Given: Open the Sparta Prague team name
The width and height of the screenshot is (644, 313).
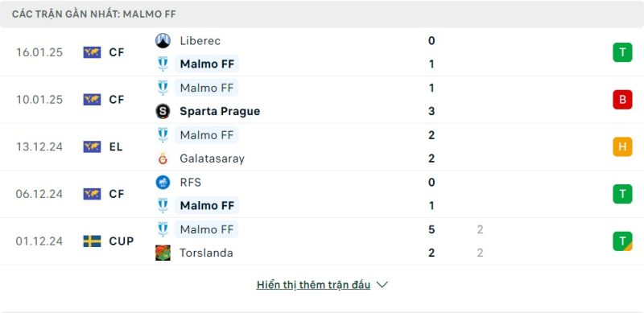Looking at the screenshot, I should pos(220,111).
